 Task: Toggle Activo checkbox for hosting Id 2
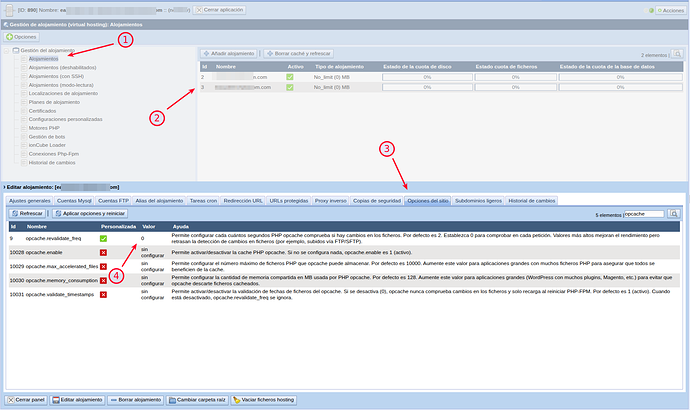tap(290, 76)
